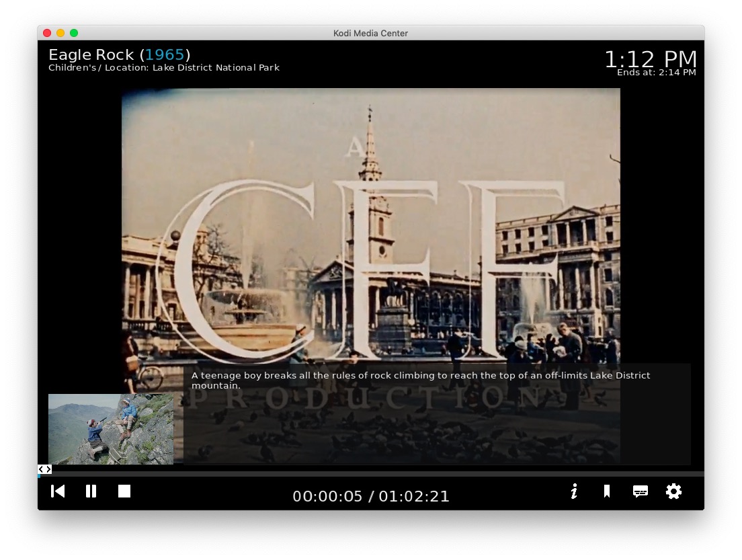Click the Lake District location subtitle line
The image size is (742, 560).
164,68
